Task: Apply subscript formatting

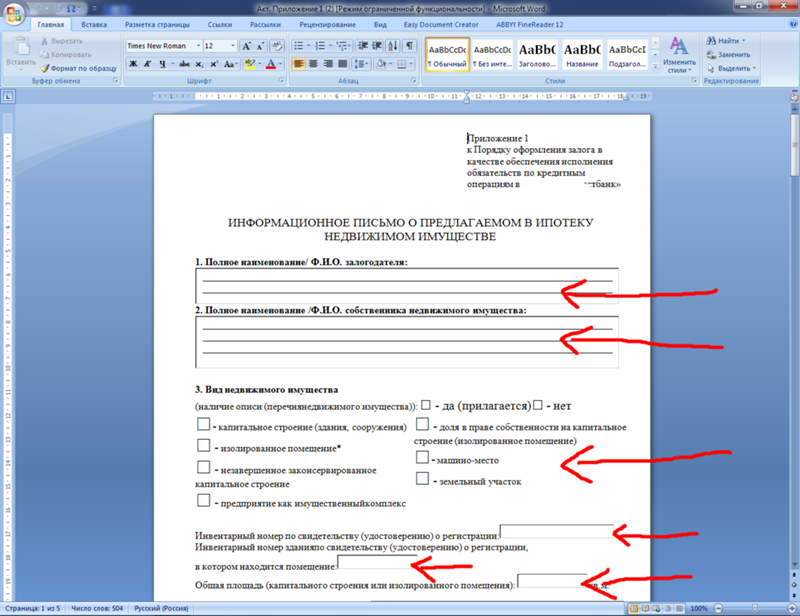Action: tap(199, 64)
